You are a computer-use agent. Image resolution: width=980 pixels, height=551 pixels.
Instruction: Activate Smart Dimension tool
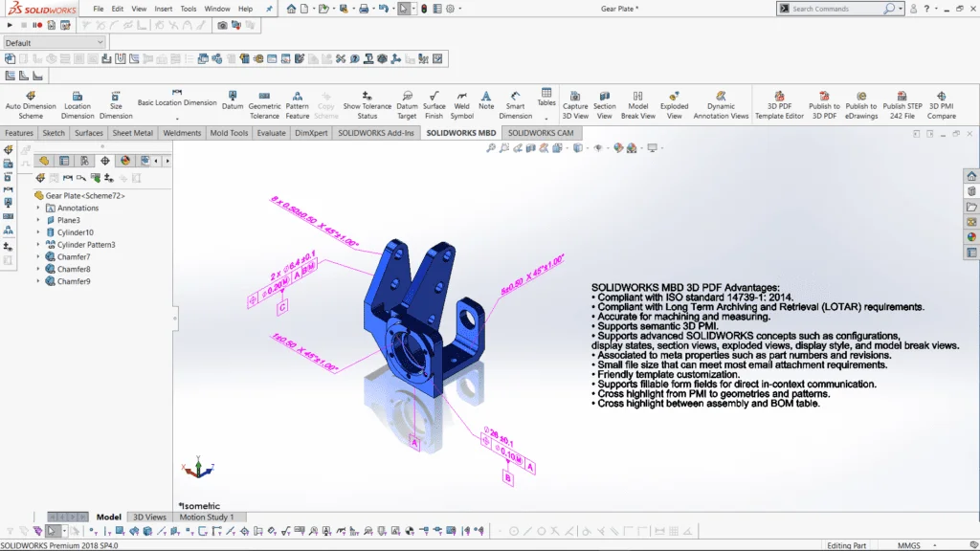[515, 105]
